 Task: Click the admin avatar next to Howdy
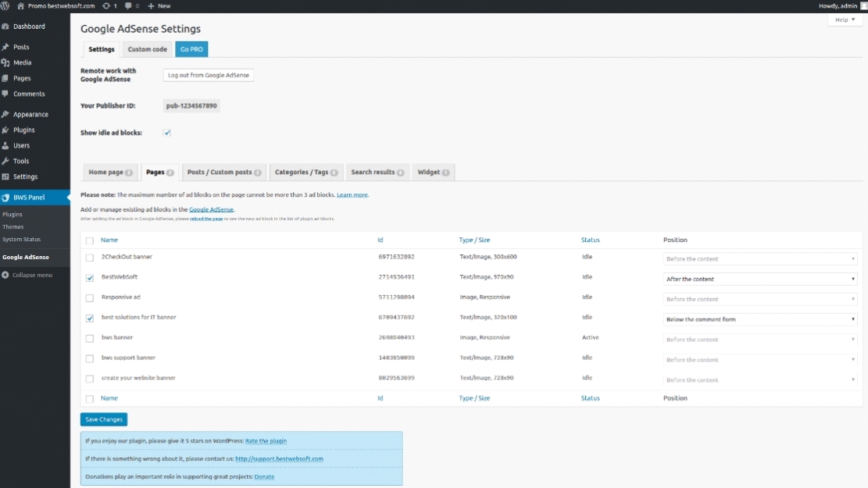pyautogui.click(x=863, y=6)
